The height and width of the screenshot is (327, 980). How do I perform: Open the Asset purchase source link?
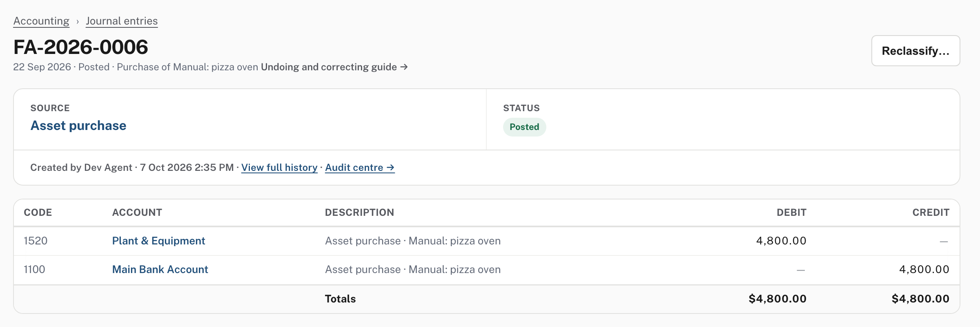(78, 125)
